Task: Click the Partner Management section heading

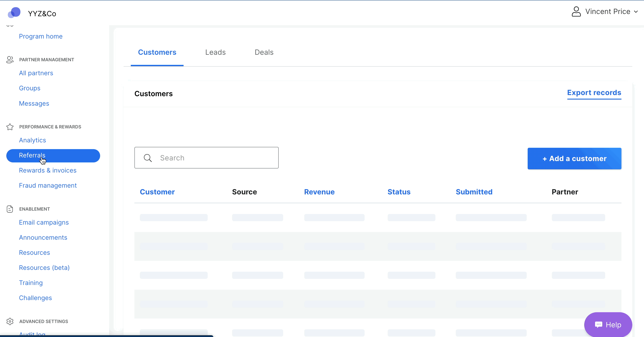Action: (x=46, y=60)
